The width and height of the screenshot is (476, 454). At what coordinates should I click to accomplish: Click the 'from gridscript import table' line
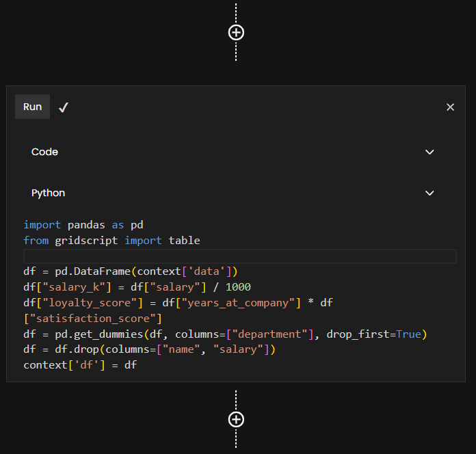pos(111,241)
